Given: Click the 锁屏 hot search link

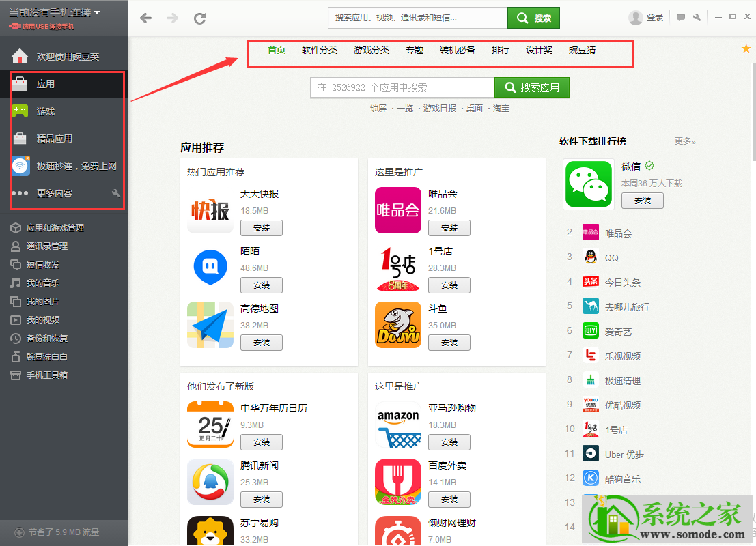Looking at the screenshot, I should 378,108.
